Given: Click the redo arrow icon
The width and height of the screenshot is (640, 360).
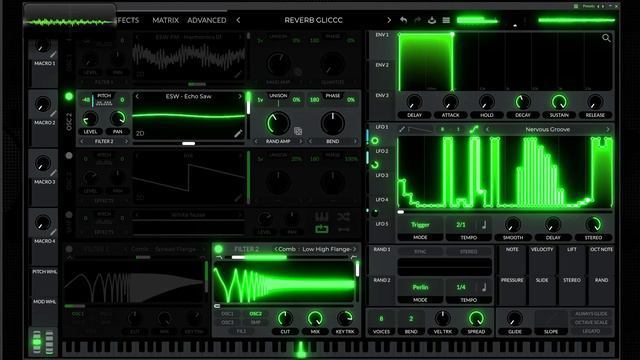Looking at the screenshot, I should pyautogui.click(x=417, y=20).
